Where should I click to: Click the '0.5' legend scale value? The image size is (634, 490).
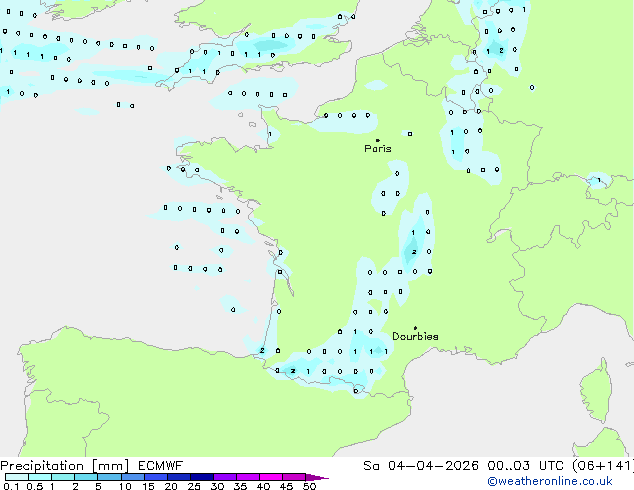[x=35, y=486]
